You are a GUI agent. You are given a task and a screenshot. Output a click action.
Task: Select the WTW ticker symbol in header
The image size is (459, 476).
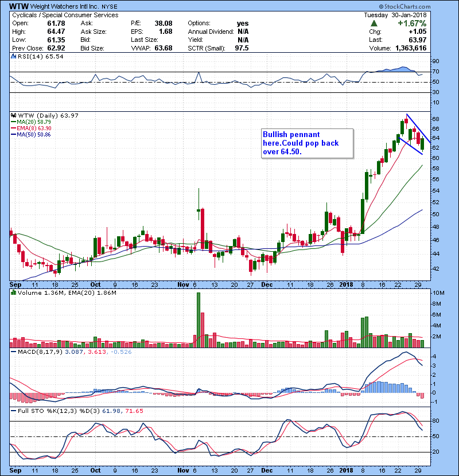[19, 6]
